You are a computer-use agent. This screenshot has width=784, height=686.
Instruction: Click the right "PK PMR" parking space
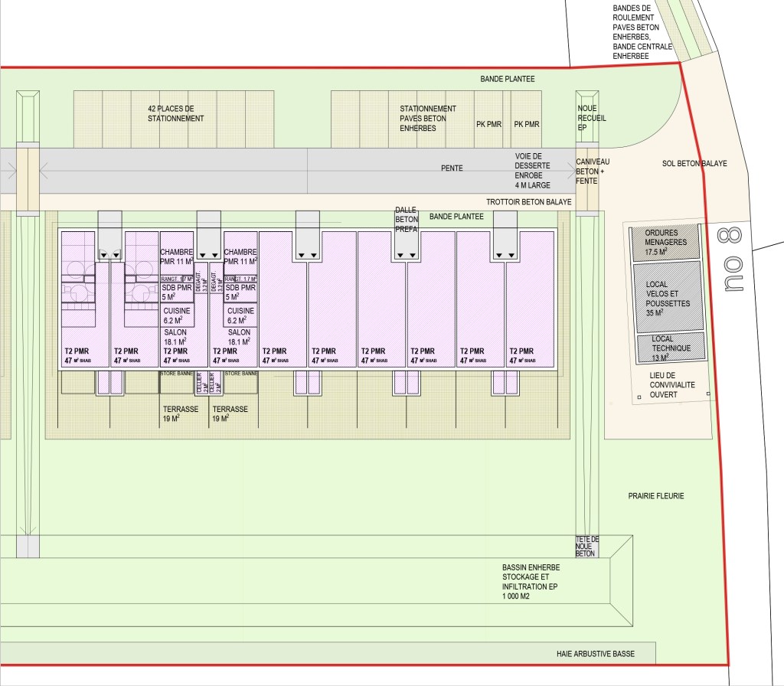click(x=527, y=124)
